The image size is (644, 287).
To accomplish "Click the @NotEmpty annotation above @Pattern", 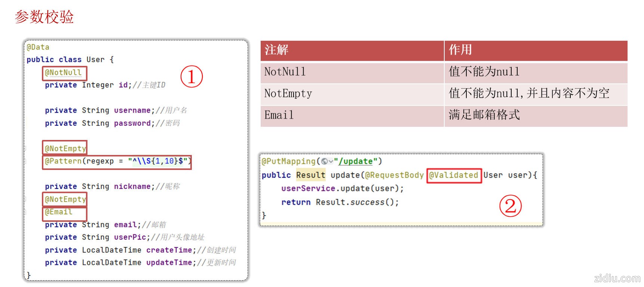I will 65,148.
